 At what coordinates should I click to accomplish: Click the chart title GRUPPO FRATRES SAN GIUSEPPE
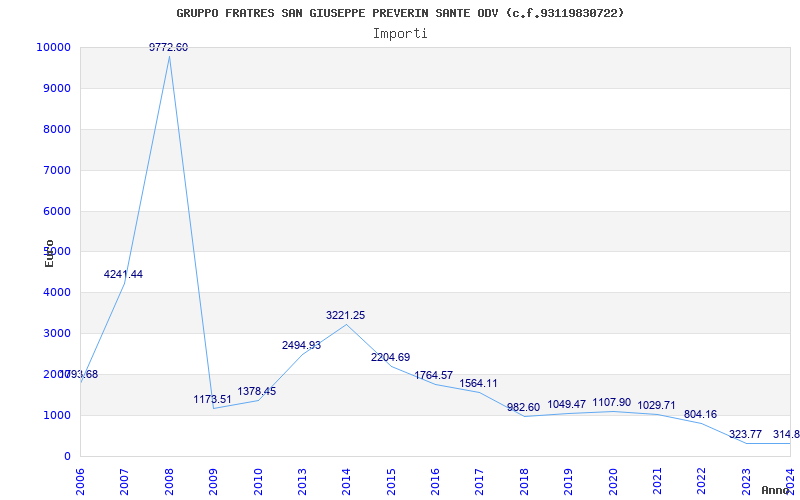tap(400, 13)
